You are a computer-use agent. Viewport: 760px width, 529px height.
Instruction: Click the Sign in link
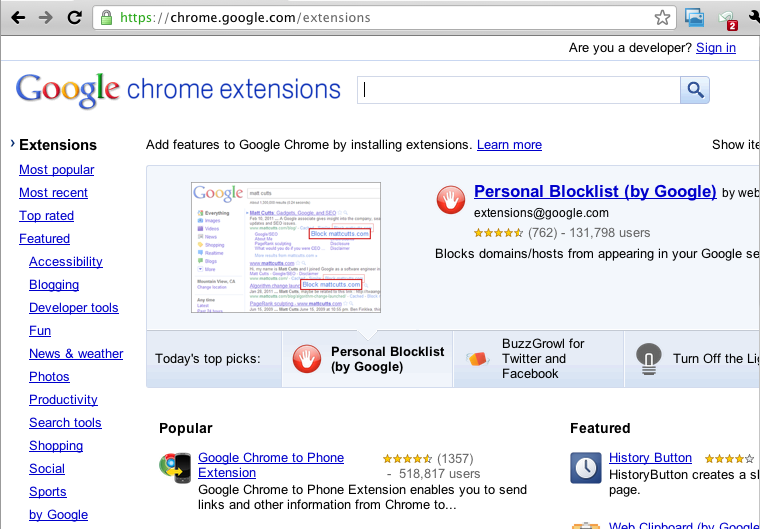716,48
